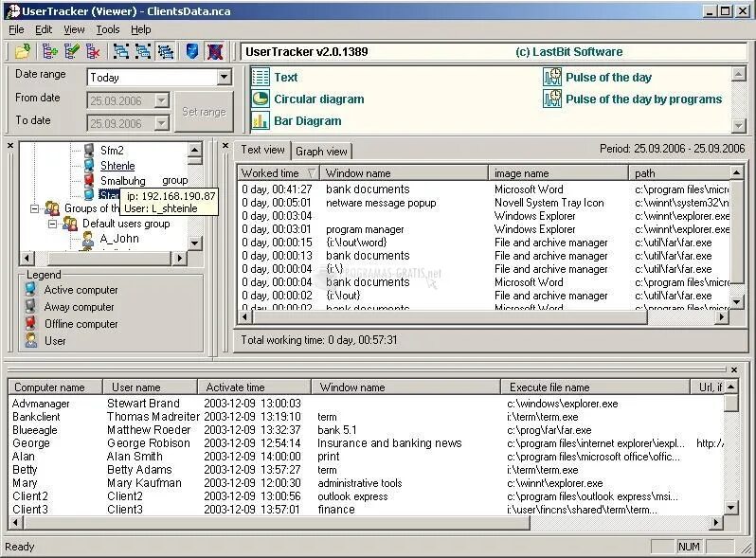
Task: Open the View menu
Action: coord(74,29)
